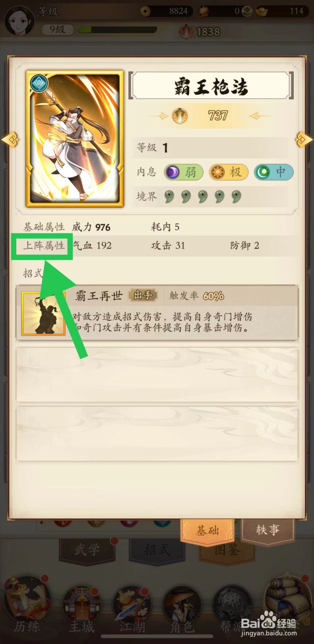
Task: Switch to the 轶事 tab
Action: tap(268, 530)
